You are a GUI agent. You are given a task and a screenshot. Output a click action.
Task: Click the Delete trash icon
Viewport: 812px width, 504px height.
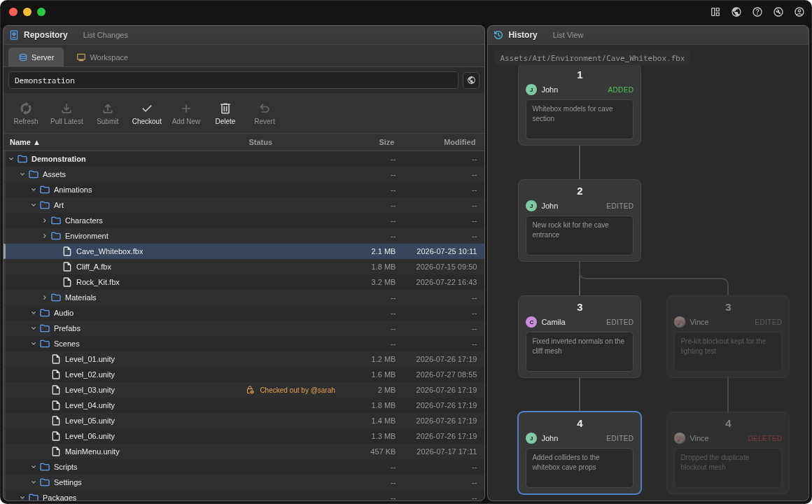click(x=225, y=108)
